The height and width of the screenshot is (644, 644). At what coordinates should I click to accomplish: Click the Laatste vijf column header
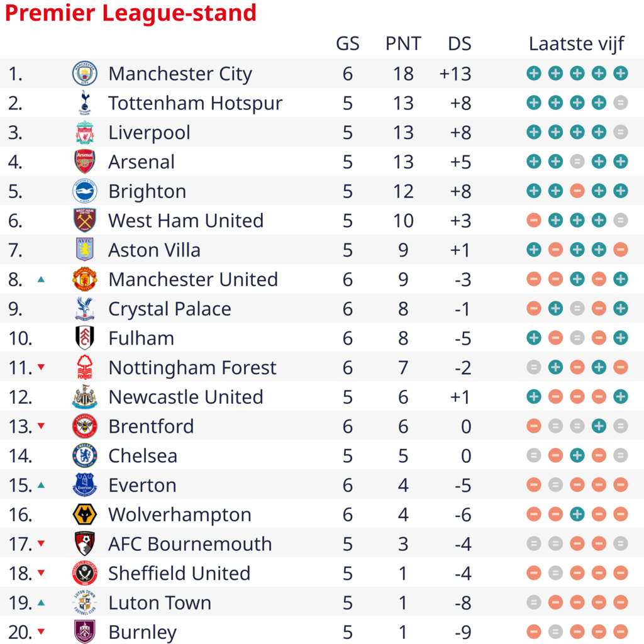click(576, 43)
